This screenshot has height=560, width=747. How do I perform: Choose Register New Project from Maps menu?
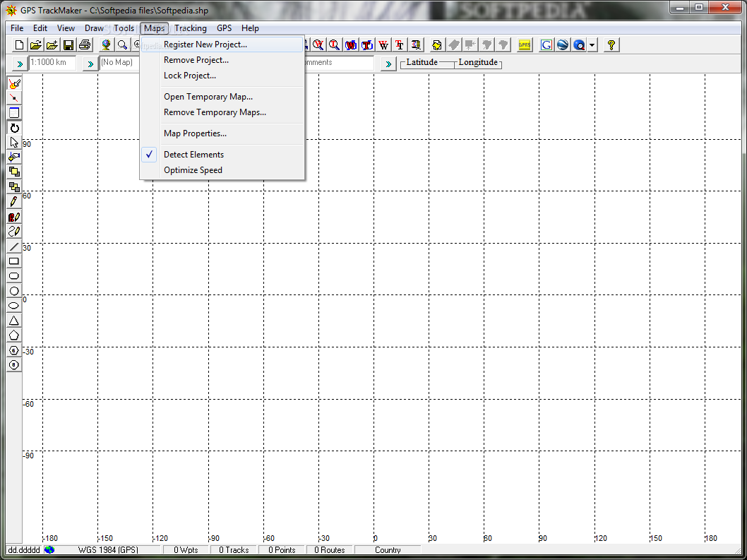pos(222,44)
